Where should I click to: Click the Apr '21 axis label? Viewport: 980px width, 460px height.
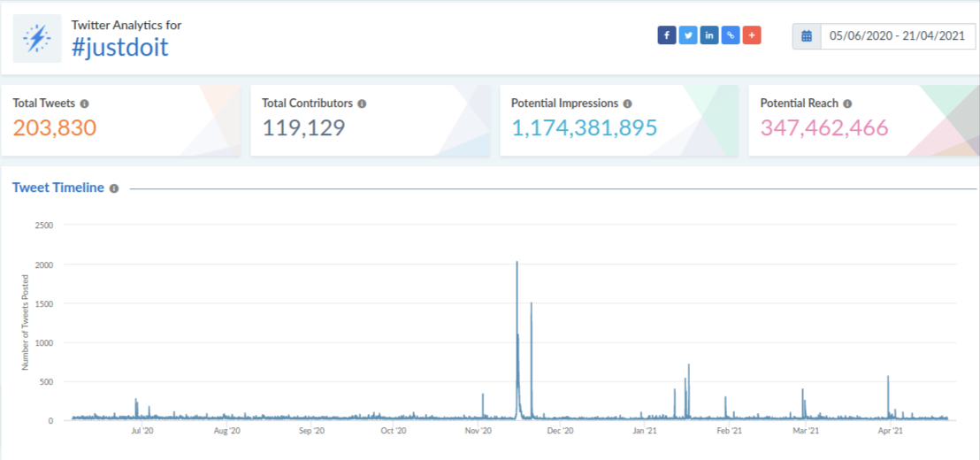tap(890, 431)
